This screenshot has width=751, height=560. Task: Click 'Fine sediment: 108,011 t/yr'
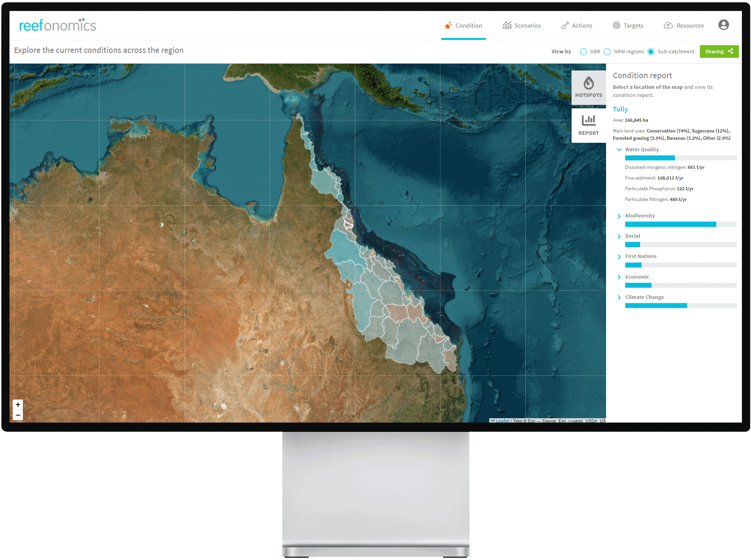pyautogui.click(x=654, y=178)
